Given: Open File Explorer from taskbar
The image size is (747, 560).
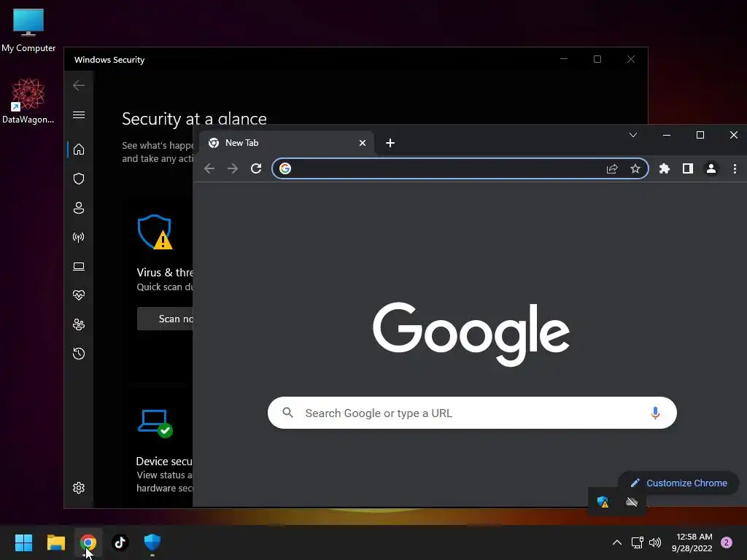Looking at the screenshot, I should pyautogui.click(x=55, y=542).
